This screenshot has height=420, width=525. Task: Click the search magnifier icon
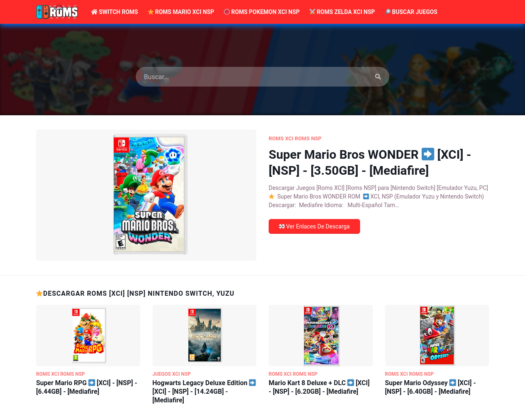378,77
